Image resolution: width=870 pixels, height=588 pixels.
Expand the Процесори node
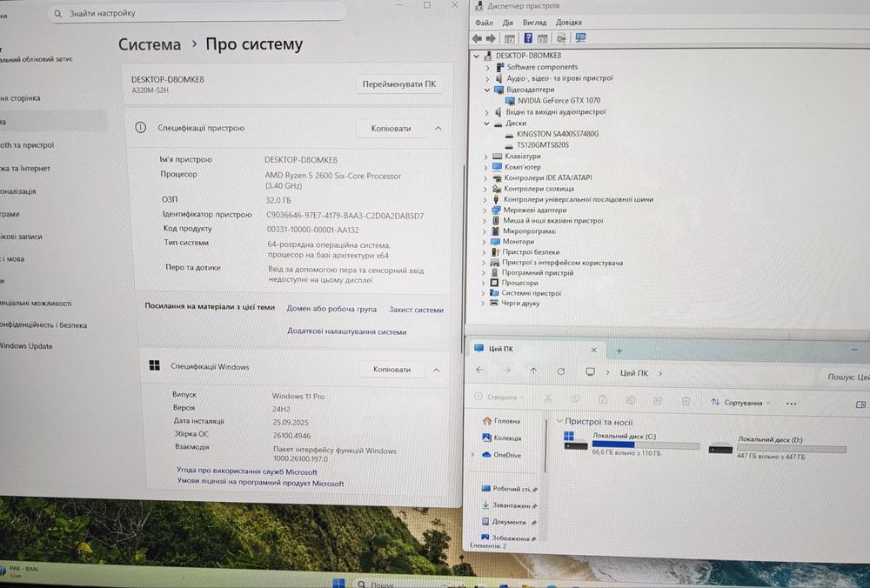483,283
